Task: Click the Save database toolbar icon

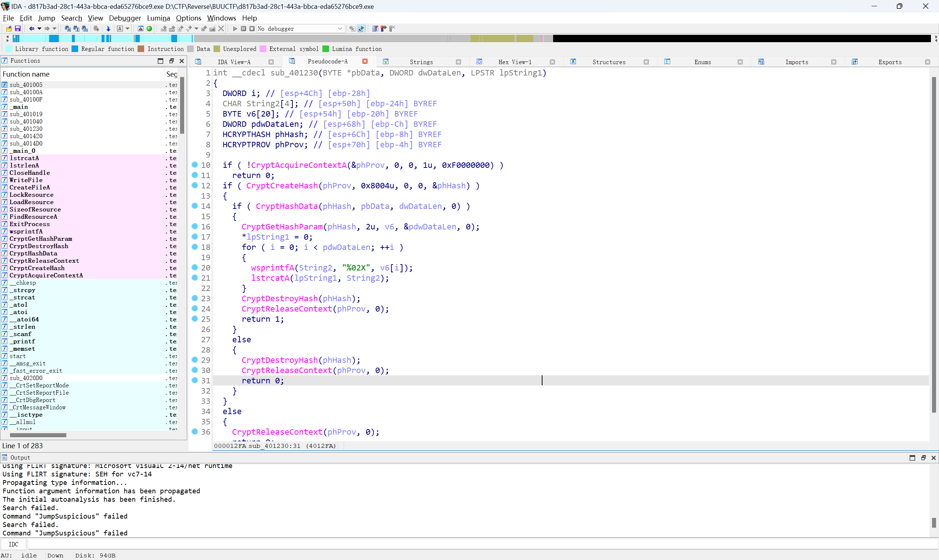Action: tap(17, 29)
